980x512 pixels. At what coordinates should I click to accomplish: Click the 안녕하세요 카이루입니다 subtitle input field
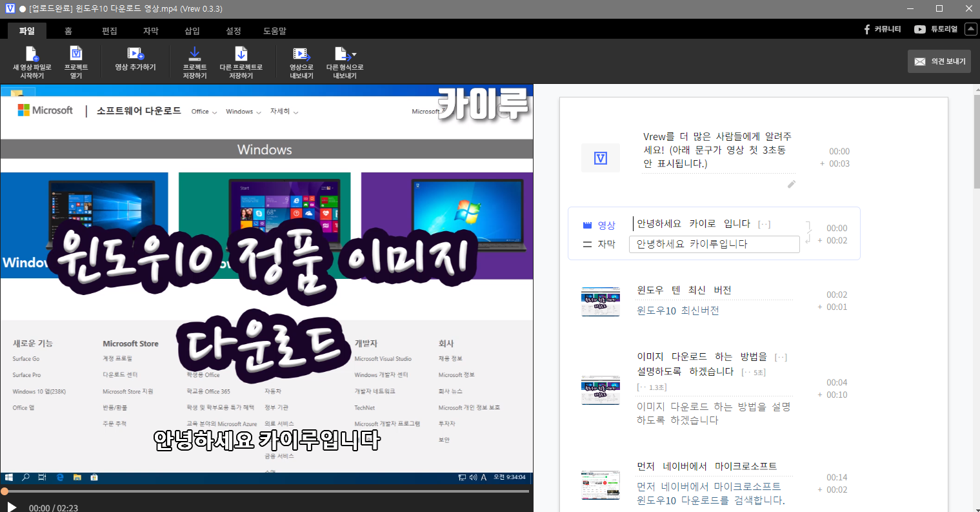coord(714,244)
